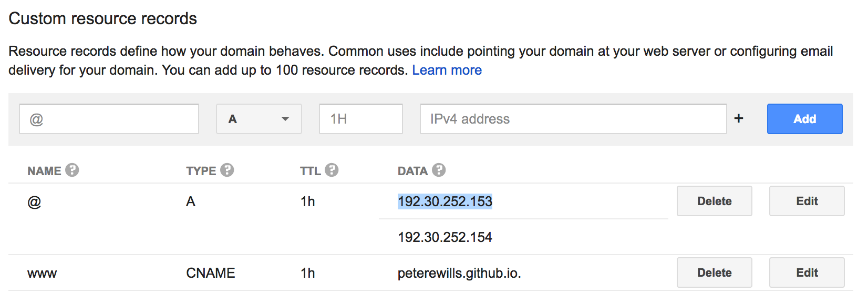
Task: Click the dropdown arrow in the type selector
Action: [285, 119]
